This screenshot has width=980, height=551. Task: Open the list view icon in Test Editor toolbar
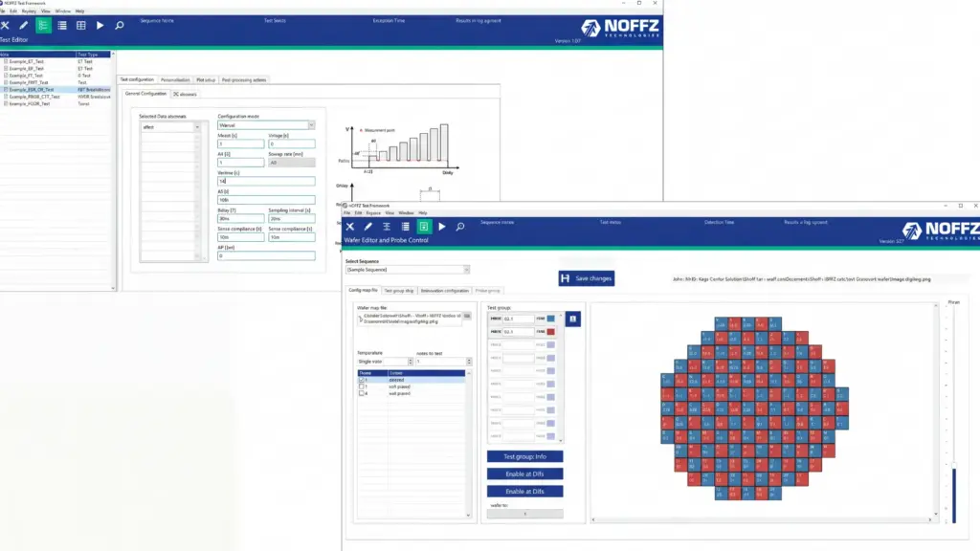click(62, 26)
